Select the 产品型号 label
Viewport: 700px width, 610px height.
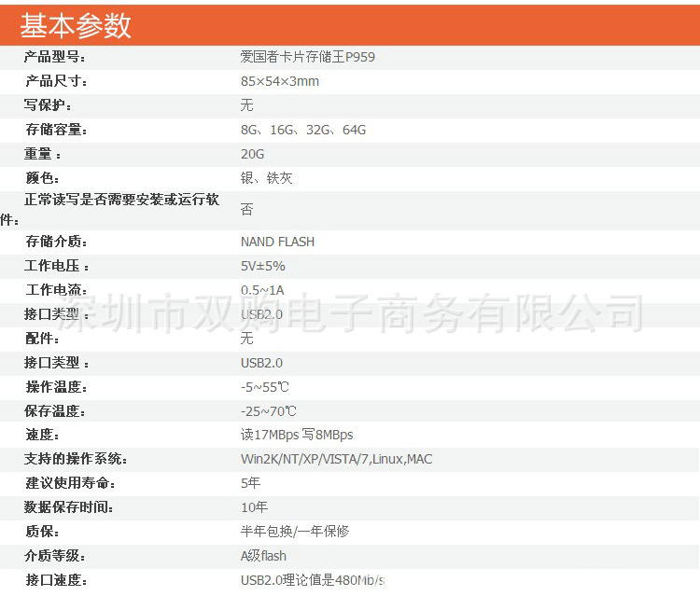[x=54, y=57]
